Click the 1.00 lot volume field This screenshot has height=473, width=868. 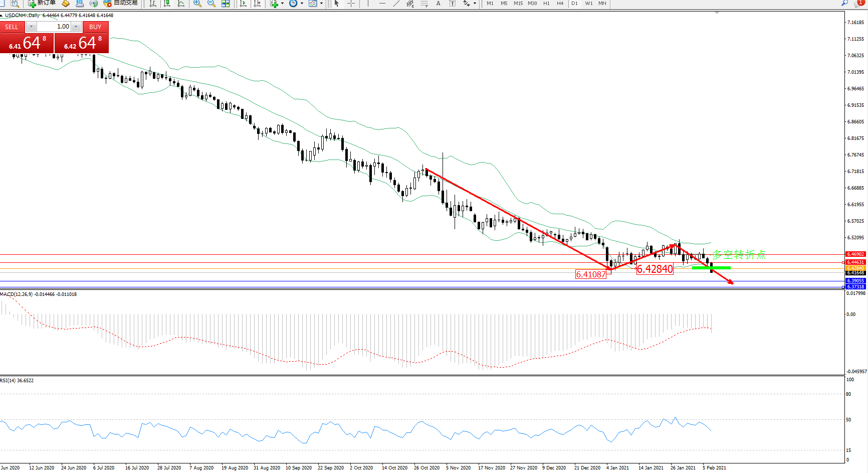pyautogui.click(x=55, y=27)
